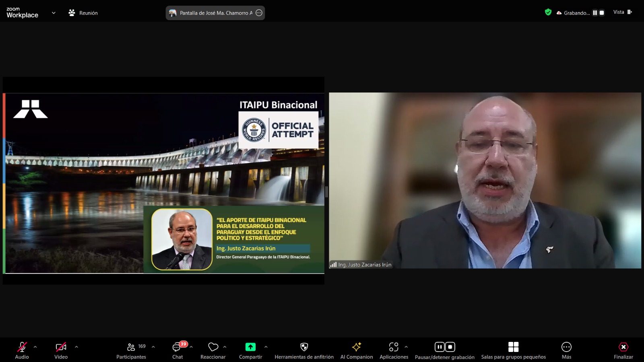
Task: Click the Grabando cloud recording indicator
Action: (573, 13)
